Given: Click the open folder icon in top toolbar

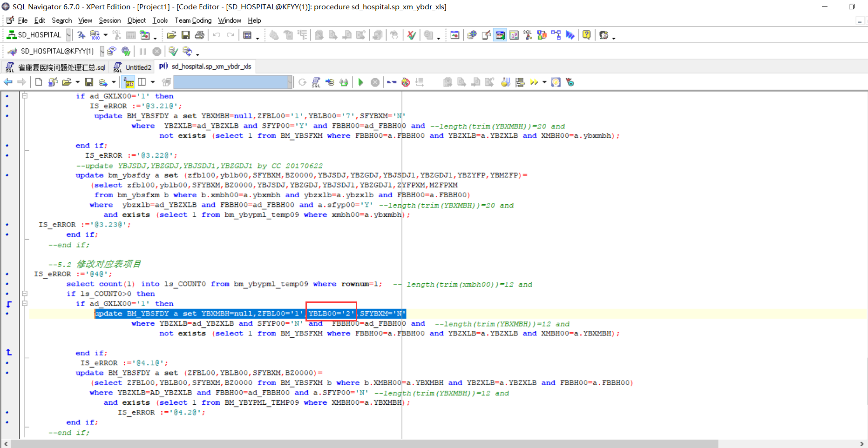Looking at the screenshot, I should [x=171, y=35].
